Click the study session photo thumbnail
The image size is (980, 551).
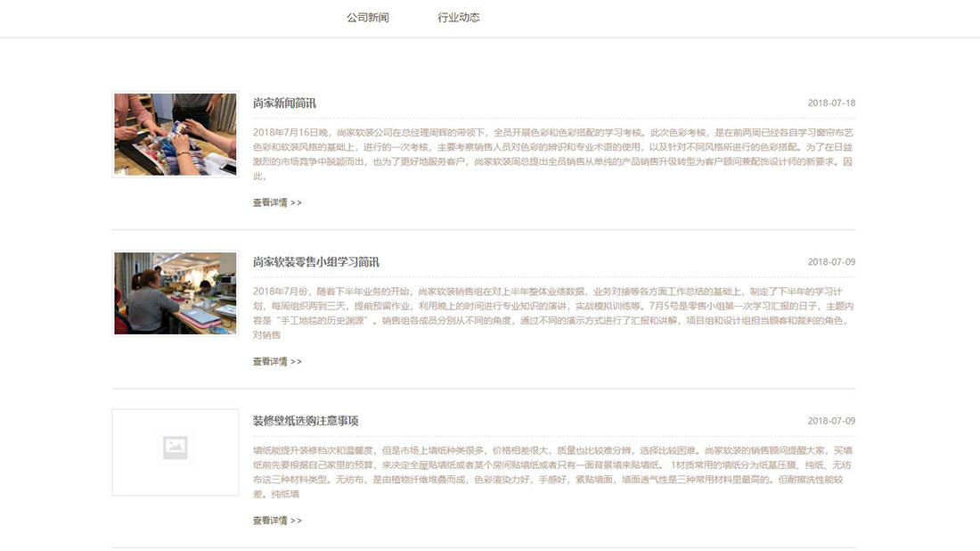click(x=175, y=292)
